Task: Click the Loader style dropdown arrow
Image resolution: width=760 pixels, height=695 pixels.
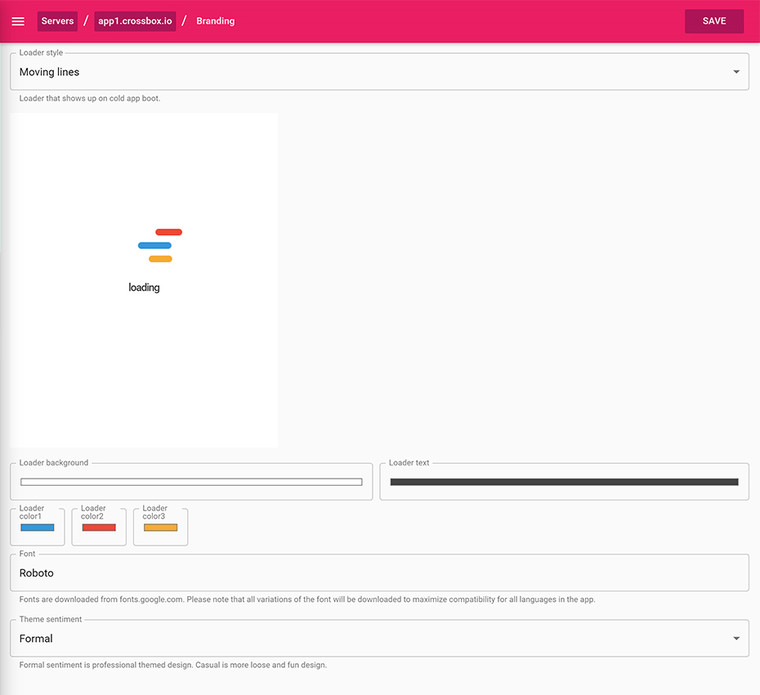Action: point(736,72)
